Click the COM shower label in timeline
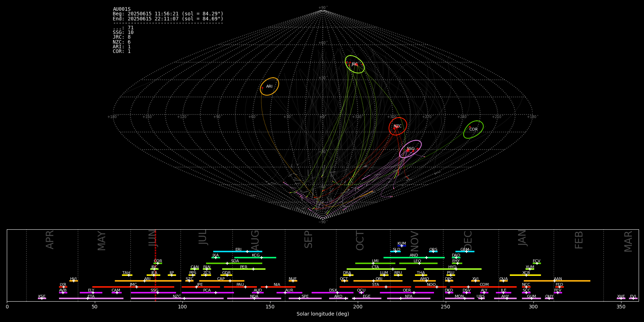This screenshot has width=644, height=322. 484,285
